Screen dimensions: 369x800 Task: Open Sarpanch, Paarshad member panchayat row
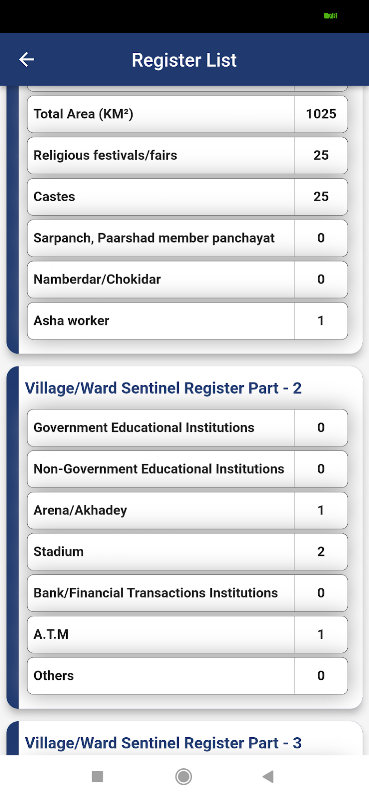[x=187, y=238]
